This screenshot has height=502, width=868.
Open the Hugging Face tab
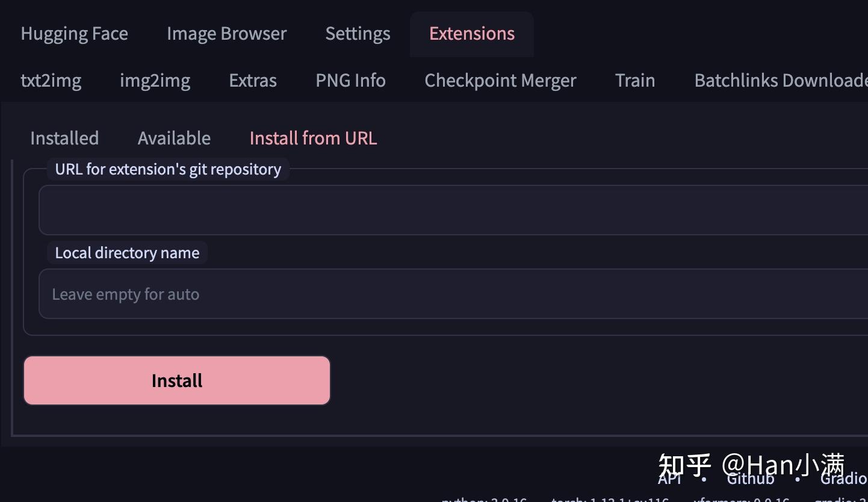point(74,34)
